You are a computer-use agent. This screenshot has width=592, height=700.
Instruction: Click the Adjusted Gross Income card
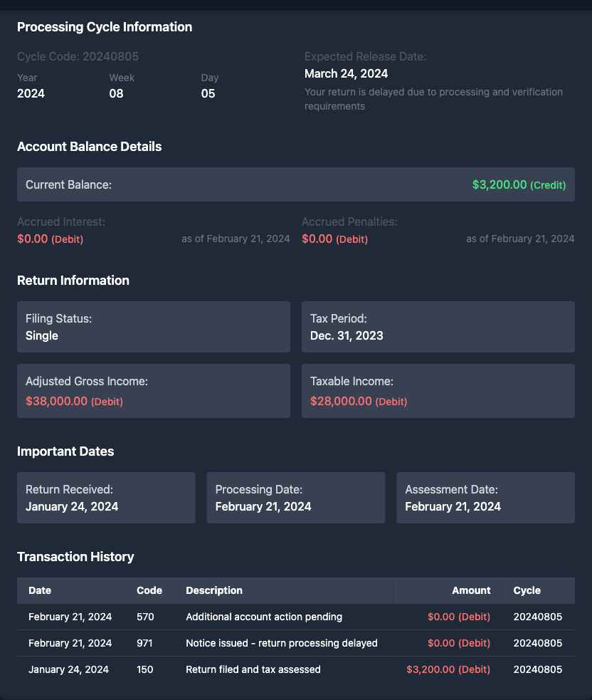[x=153, y=391]
